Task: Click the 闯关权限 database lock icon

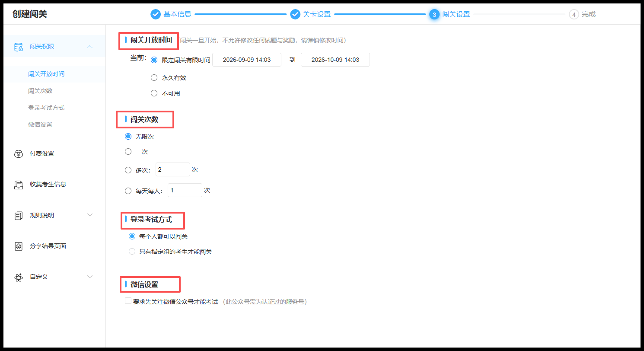Action: click(19, 47)
